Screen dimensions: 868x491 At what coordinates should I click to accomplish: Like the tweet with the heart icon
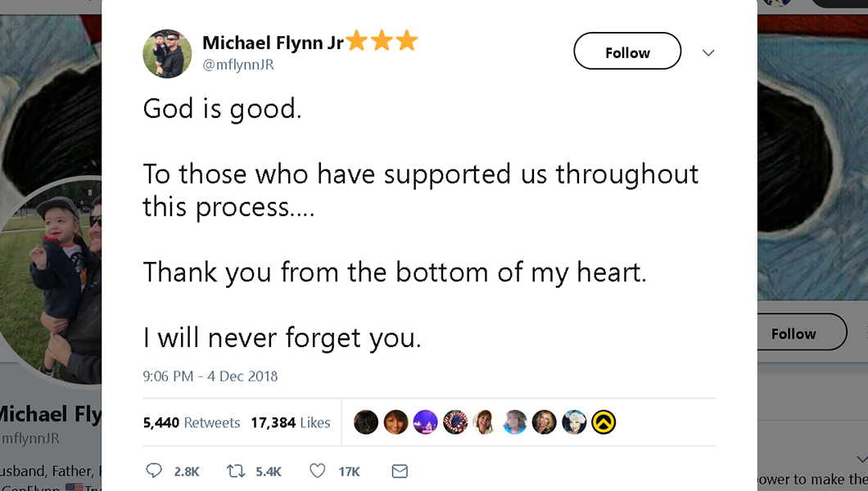[318, 471]
